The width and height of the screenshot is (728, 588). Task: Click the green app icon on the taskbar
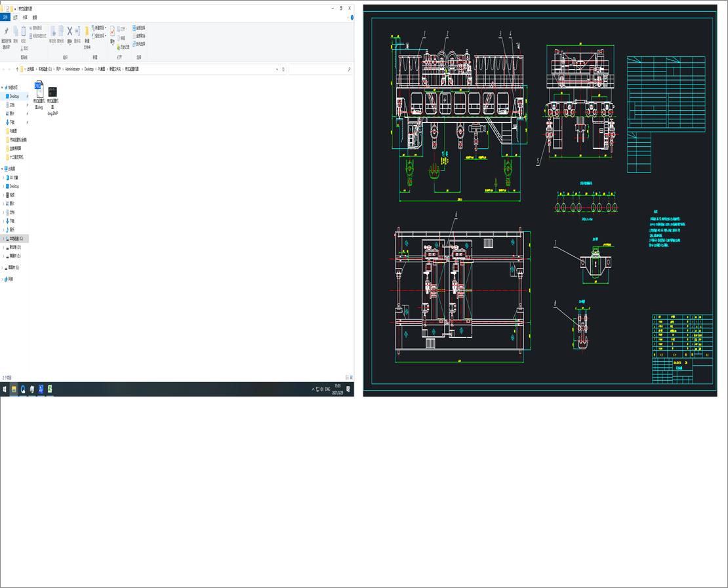click(x=50, y=389)
